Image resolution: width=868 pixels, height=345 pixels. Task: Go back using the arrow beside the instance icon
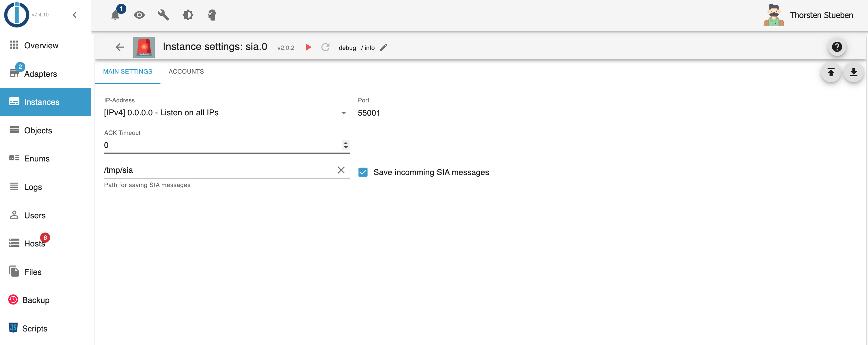pos(120,47)
